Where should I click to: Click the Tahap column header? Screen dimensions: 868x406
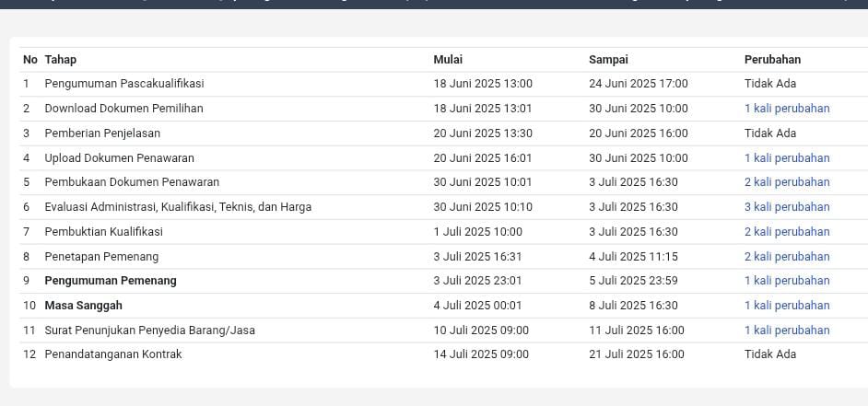[x=61, y=60]
